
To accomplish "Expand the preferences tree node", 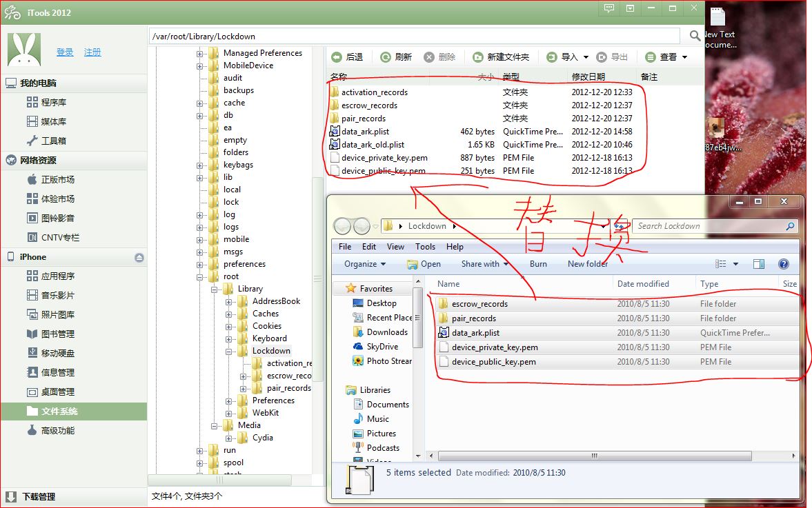I will 199,265.
